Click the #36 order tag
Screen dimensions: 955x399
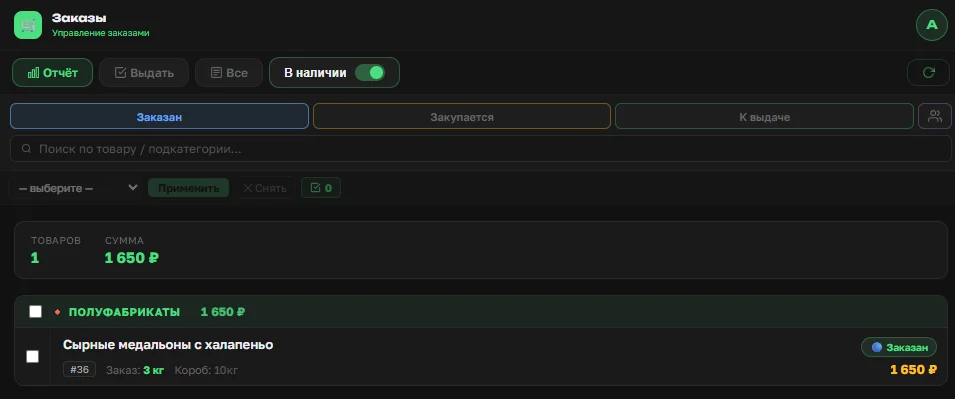(79, 369)
